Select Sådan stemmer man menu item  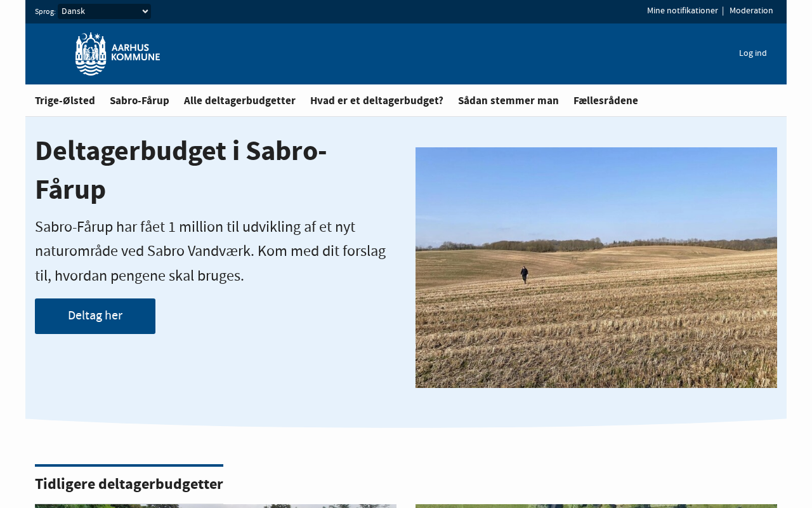pos(508,100)
